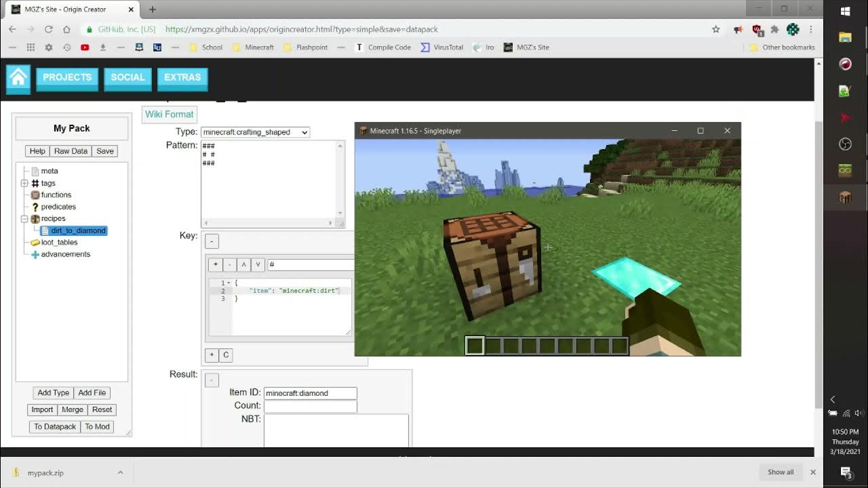Click the Add File button
The width and height of the screenshot is (868, 488).
92,393
